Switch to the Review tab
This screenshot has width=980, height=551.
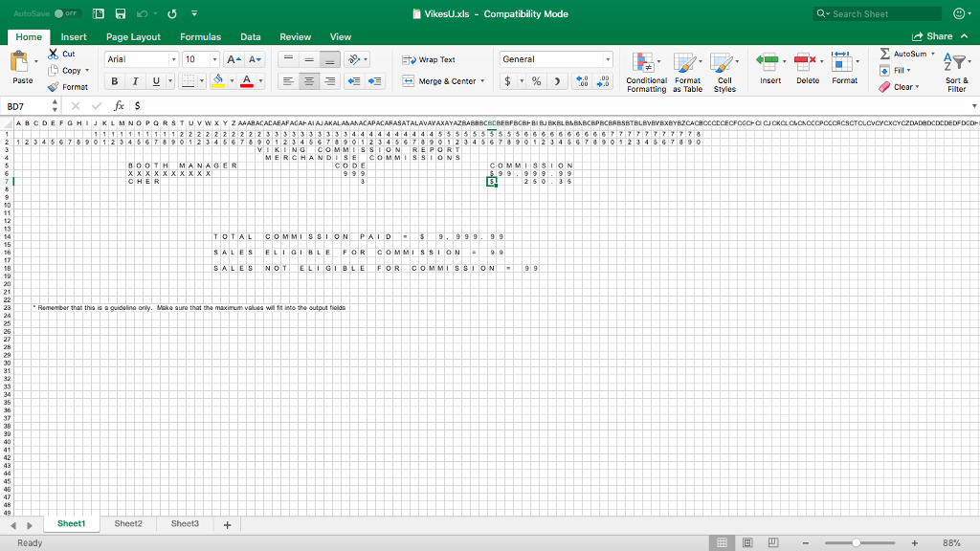[295, 37]
